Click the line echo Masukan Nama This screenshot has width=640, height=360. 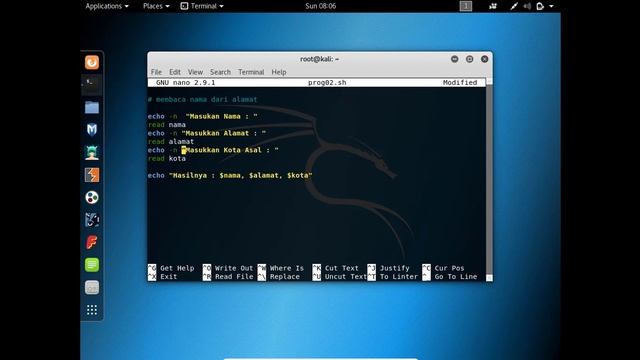pyautogui.click(x=202, y=116)
